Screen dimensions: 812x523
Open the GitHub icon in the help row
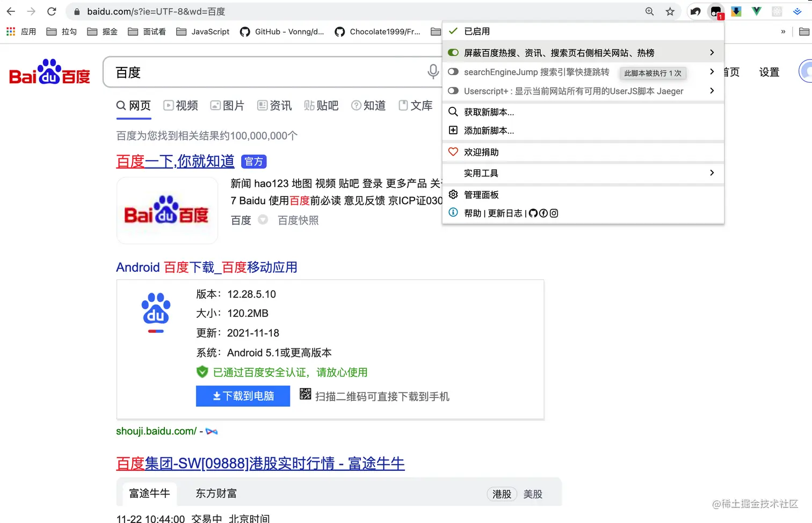tap(533, 213)
